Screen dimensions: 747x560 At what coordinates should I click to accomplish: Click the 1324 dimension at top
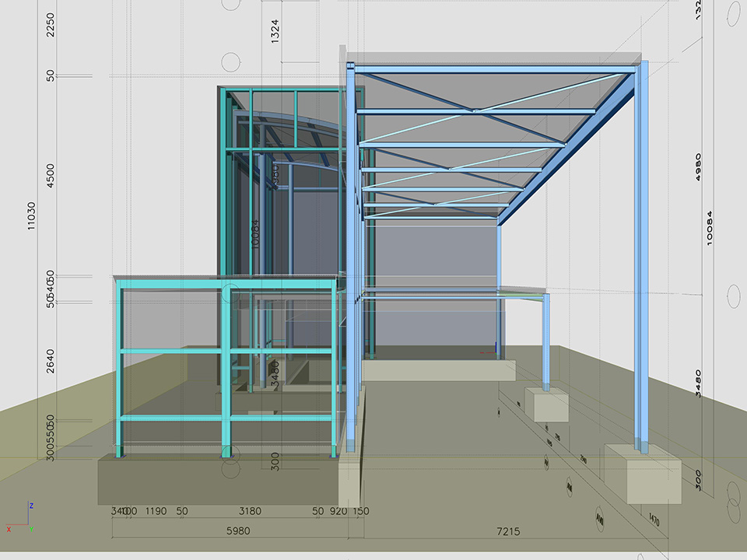[x=275, y=32]
